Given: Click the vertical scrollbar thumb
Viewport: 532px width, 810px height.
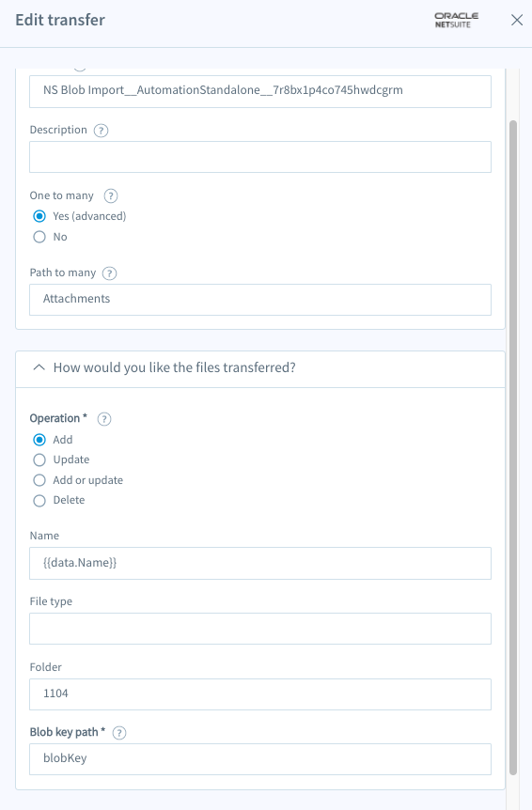Looking at the screenshot, I should click(x=513, y=447).
